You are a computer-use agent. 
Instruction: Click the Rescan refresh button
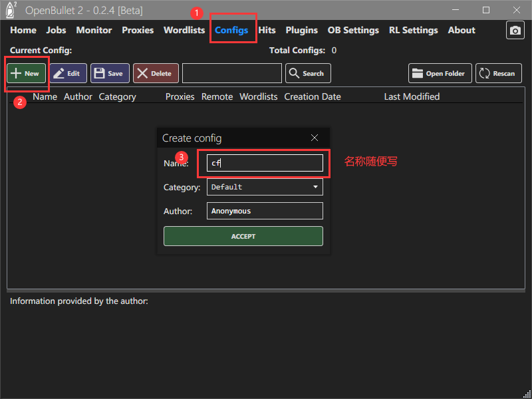click(498, 73)
